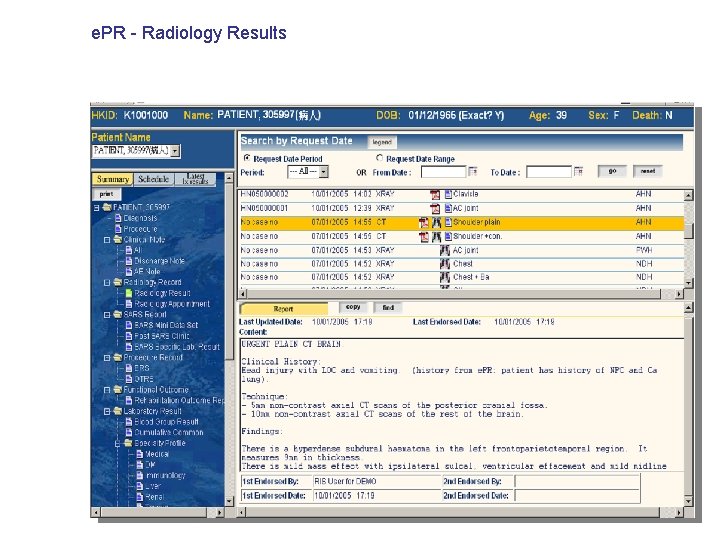Viewport: 720px width, 540px height.
Task: Collapse the Radiology Record tree node
Action: click(107, 283)
